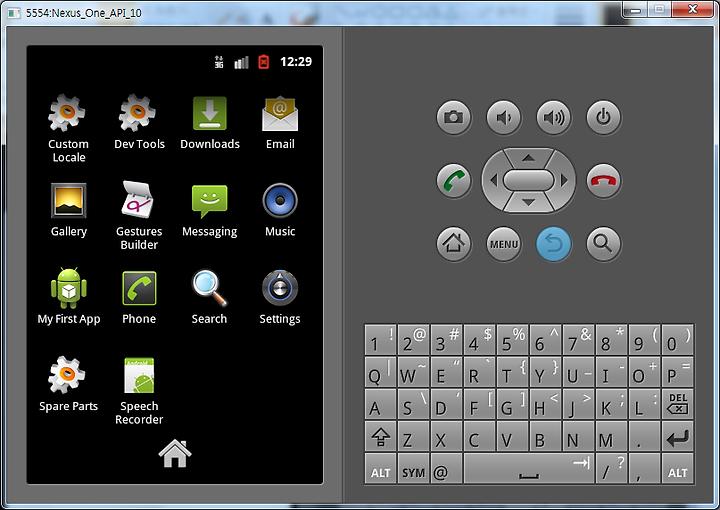Launch the Spare Parts app
Viewport: 720px width, 510px height.
pos(68,383)
